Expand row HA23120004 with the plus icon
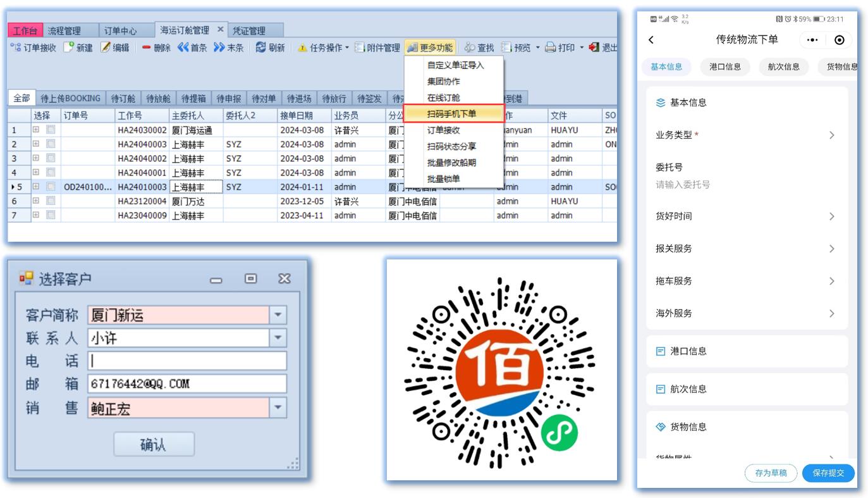 point(36,201)
